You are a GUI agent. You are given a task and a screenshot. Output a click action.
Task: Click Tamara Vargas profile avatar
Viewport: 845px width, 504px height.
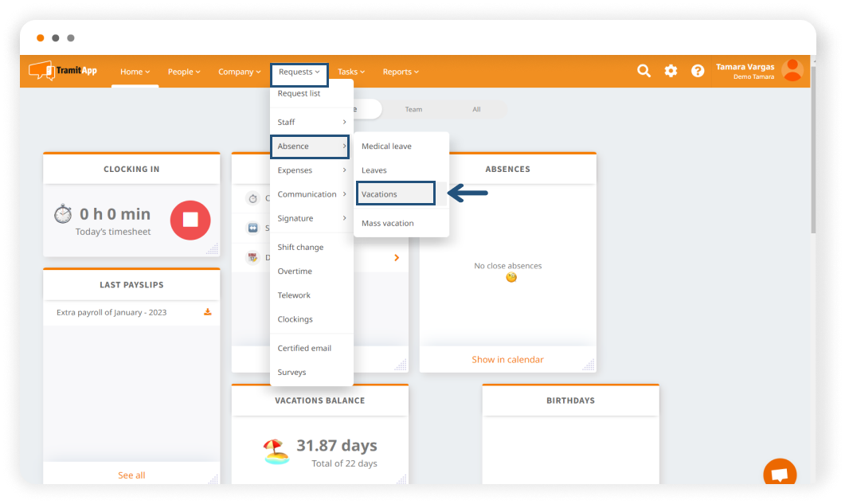pos(792,71)
